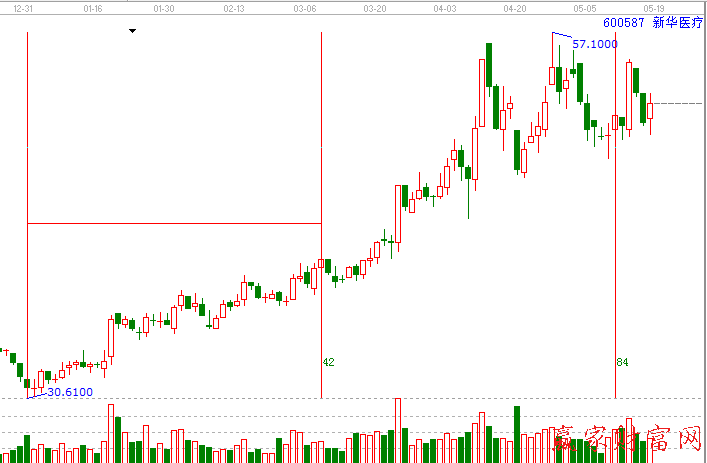
Task: Click the small black triangle marker at top
Action: pos(132,31)
